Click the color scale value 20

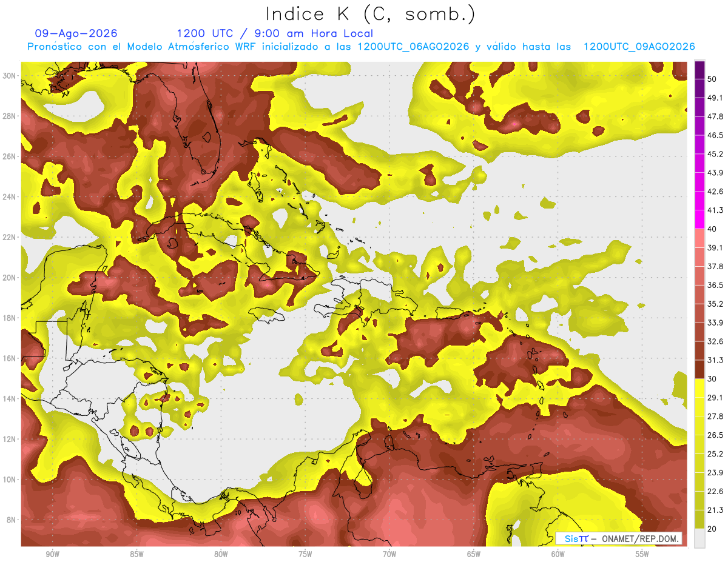(712, 529)
